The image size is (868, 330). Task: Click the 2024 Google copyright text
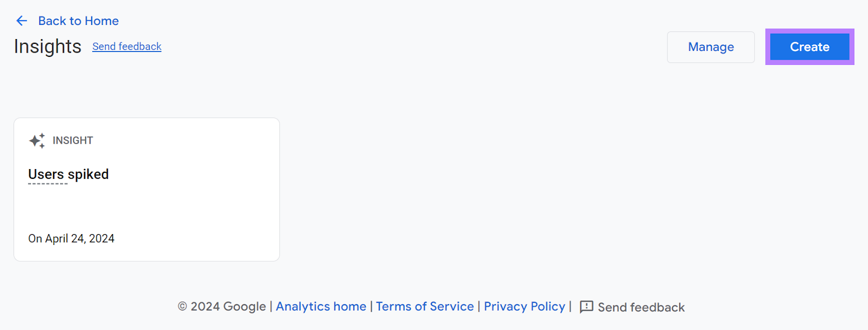222,307
